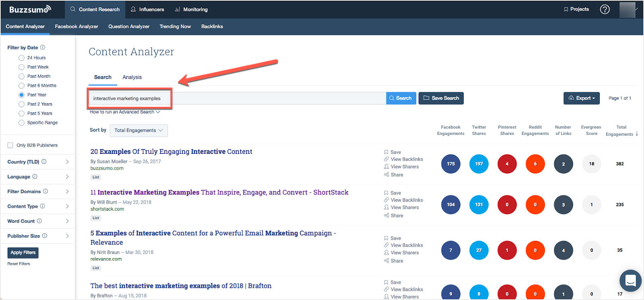Screen dimensions: 644x300
Task: Select the Past Month radio button
Action: coord(22,77)
